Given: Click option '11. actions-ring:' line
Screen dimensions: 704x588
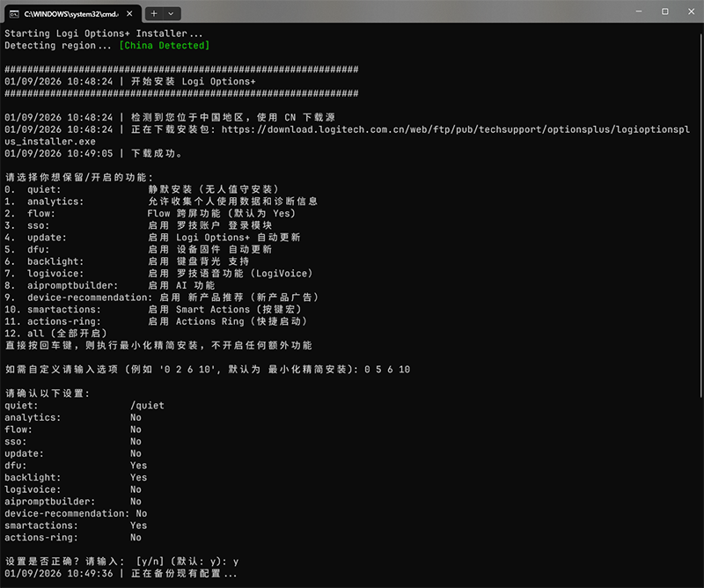Looking at the screenshot, I should (x=156, y=321).
